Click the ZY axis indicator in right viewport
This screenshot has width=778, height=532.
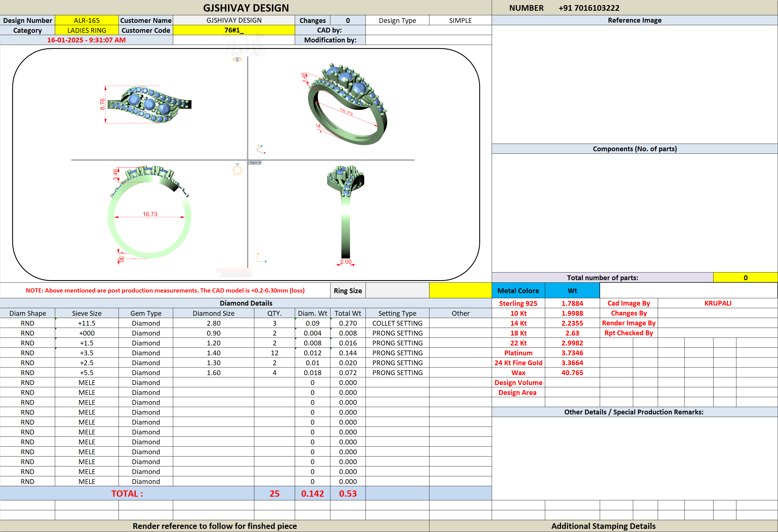(x=261, y=258)
